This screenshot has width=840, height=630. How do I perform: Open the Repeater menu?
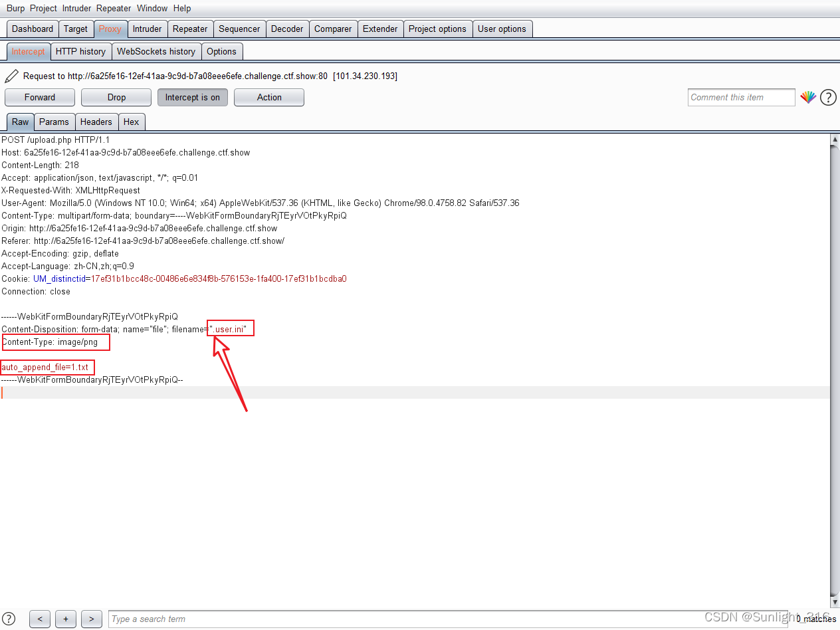tap(114, 8)
